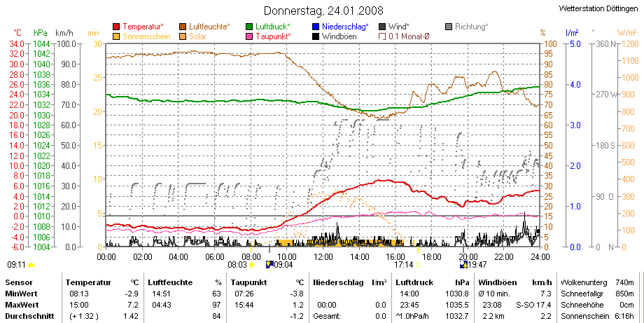Screen dimensions: 644x323
Task: Click the brown Luftfeuchte legend swatch
Action: pos(183,27)
